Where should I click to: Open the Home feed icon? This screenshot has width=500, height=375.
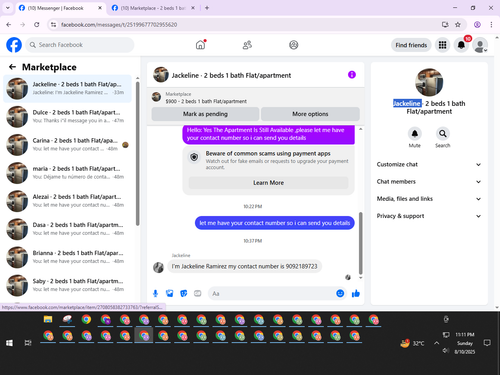tap(200, 45)
